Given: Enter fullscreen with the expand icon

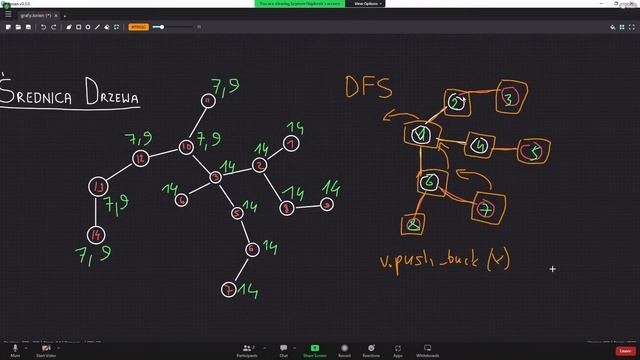Looking at the screenshot, I should pyautogui.click(x=632, y=27).
